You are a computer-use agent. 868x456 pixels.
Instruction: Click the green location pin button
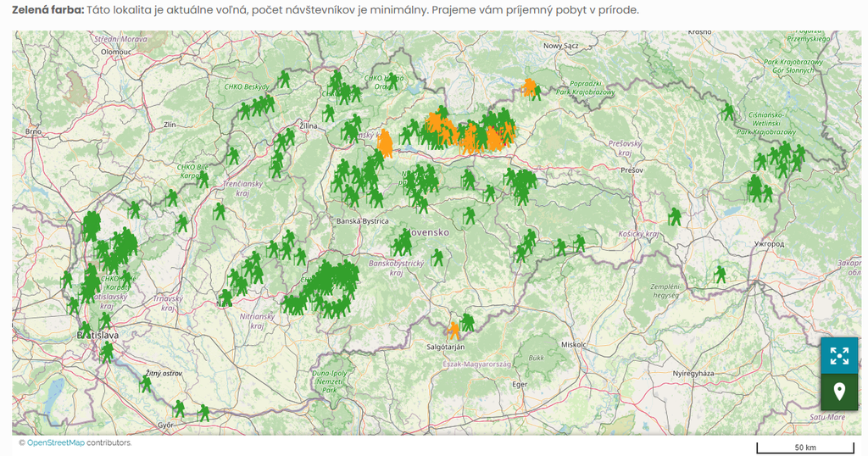coord(839,392)
